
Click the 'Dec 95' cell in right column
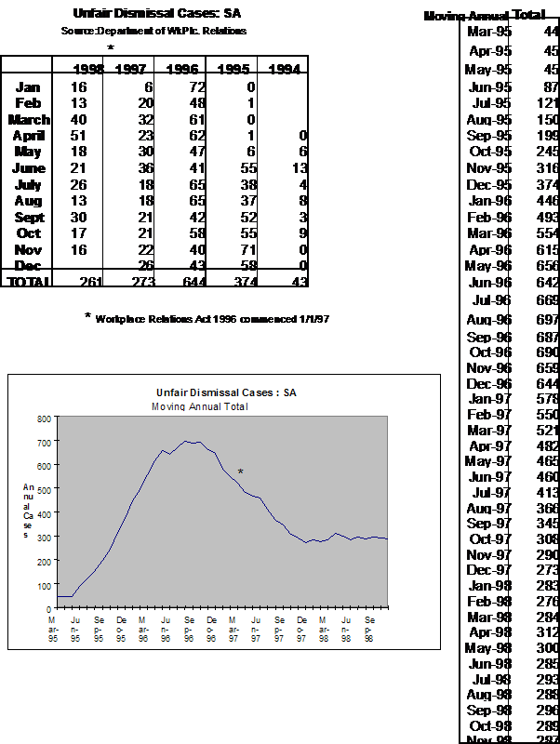coord(487,184)
